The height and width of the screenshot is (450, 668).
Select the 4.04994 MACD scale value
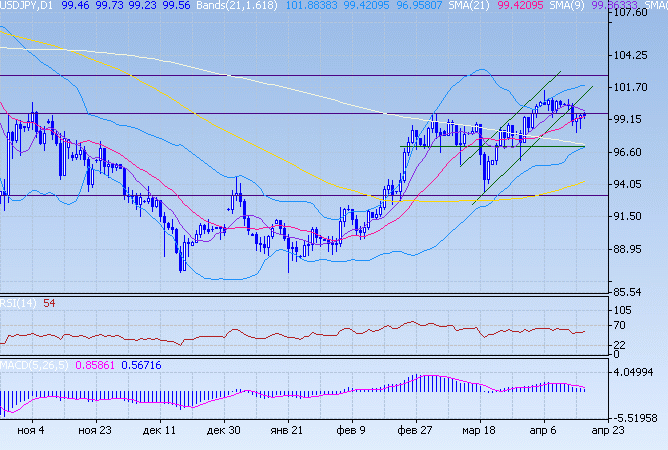click(638, 371)
